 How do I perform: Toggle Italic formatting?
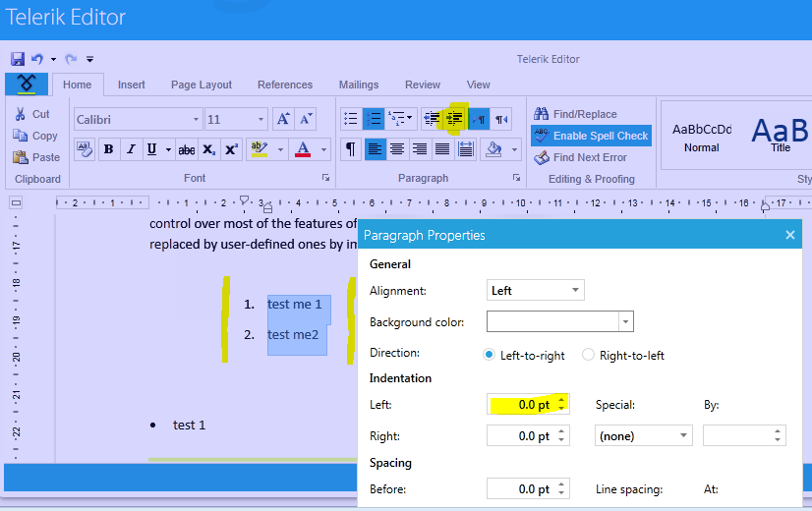(131, 149)
